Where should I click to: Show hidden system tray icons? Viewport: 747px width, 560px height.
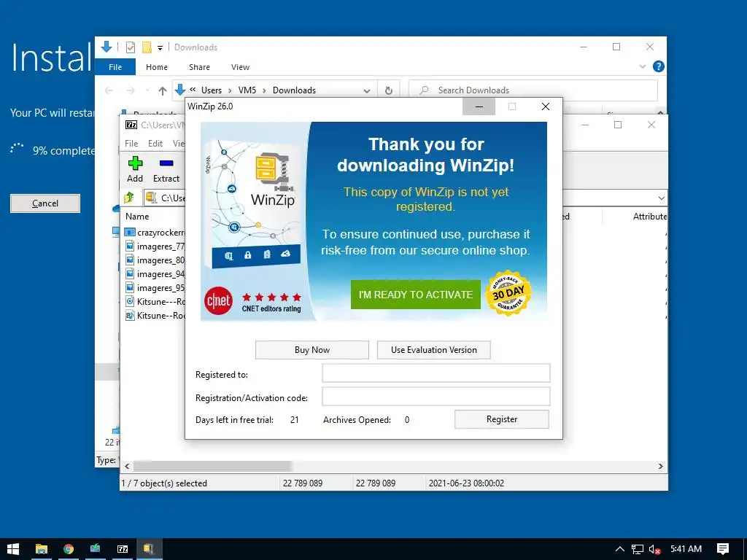pyautogui.click(x=620, y=549)
